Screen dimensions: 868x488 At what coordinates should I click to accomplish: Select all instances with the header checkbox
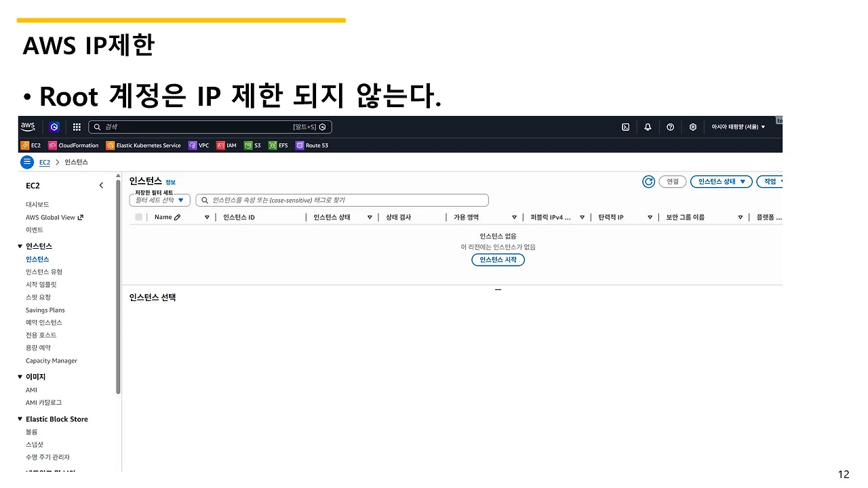(x=138, y=216)
